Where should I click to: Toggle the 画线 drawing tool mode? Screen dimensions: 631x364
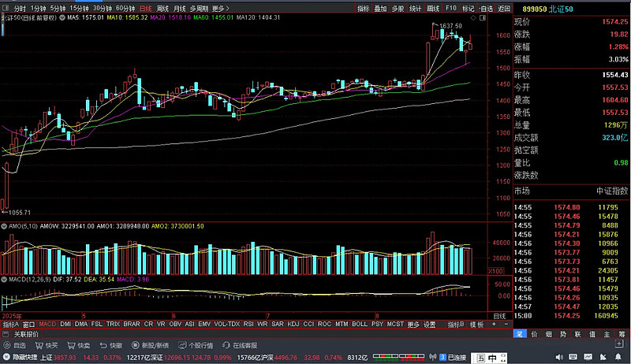tap(433, 8)
